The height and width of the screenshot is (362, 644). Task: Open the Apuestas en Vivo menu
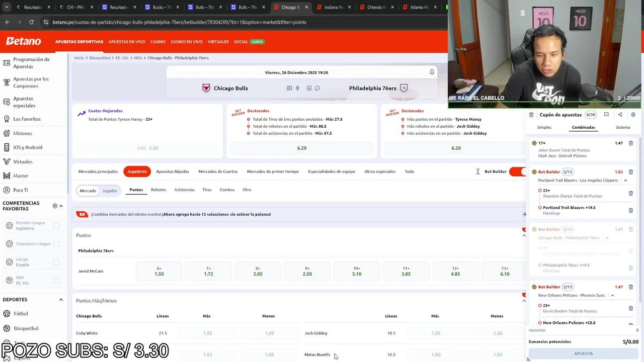coord(127,42)
